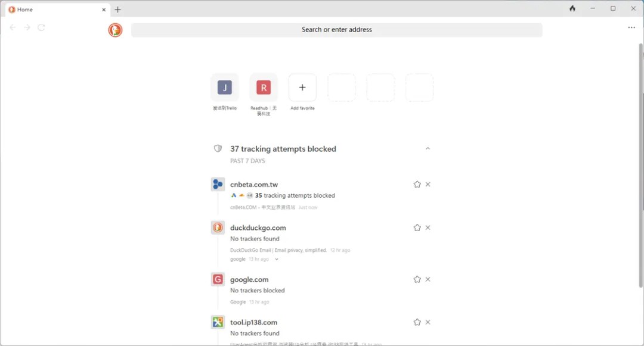
Task: Collapse the tracking attempts blocked section
Action: 428,149
